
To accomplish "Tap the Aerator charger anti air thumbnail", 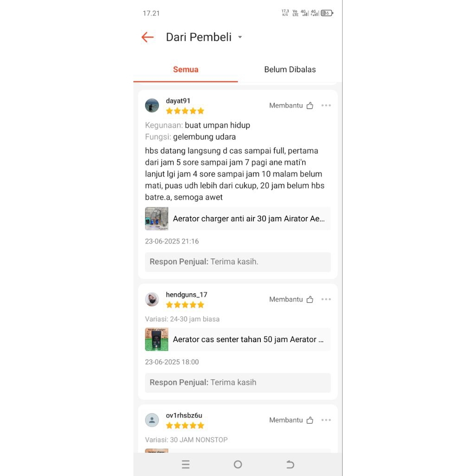I will tap(157, 218).
